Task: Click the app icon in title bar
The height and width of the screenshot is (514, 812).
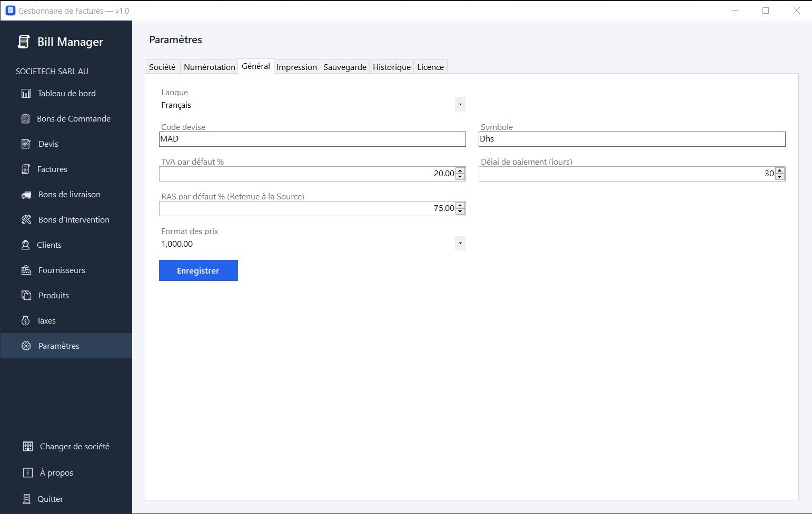Action: [10, 11]
